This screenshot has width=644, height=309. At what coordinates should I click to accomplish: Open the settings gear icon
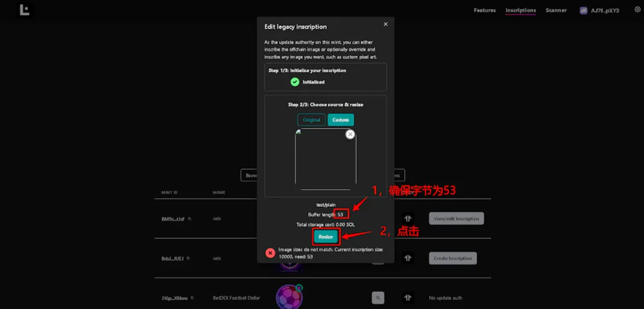(637, 9)
